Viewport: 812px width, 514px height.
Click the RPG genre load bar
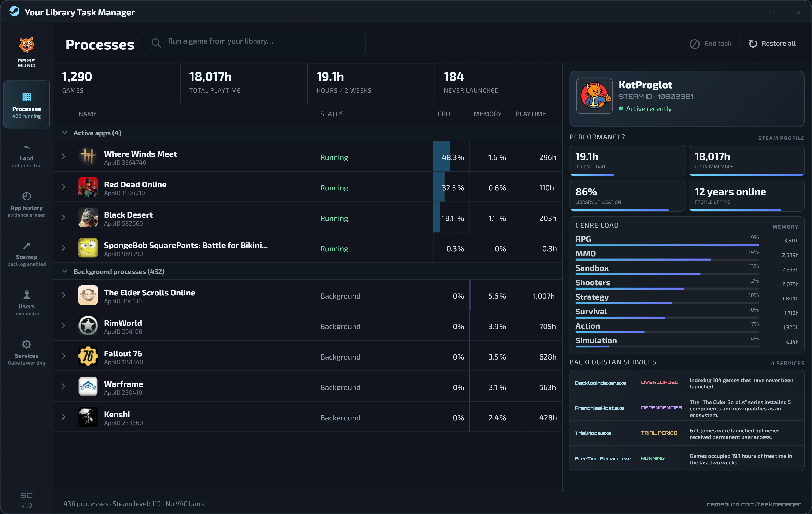[667, 245]
